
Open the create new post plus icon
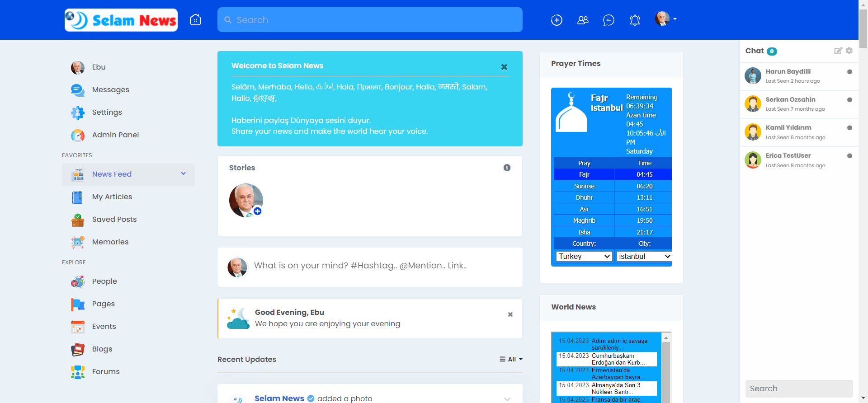pos(557,20)
